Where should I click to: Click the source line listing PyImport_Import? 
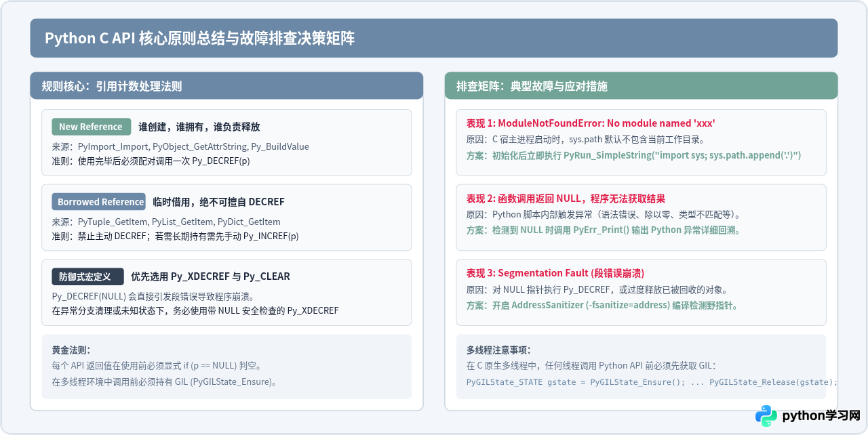tap(180, 146)
